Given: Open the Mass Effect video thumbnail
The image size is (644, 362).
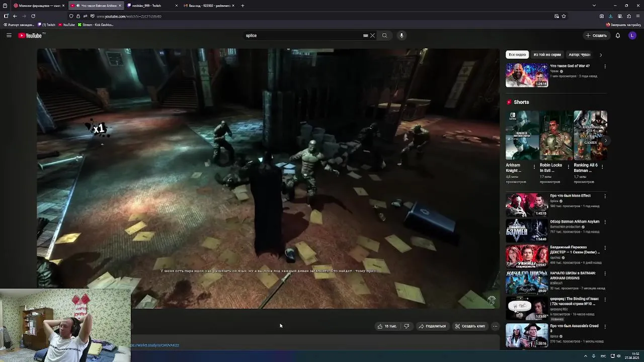Looking at the screenshot, I should tap(527, 205).
